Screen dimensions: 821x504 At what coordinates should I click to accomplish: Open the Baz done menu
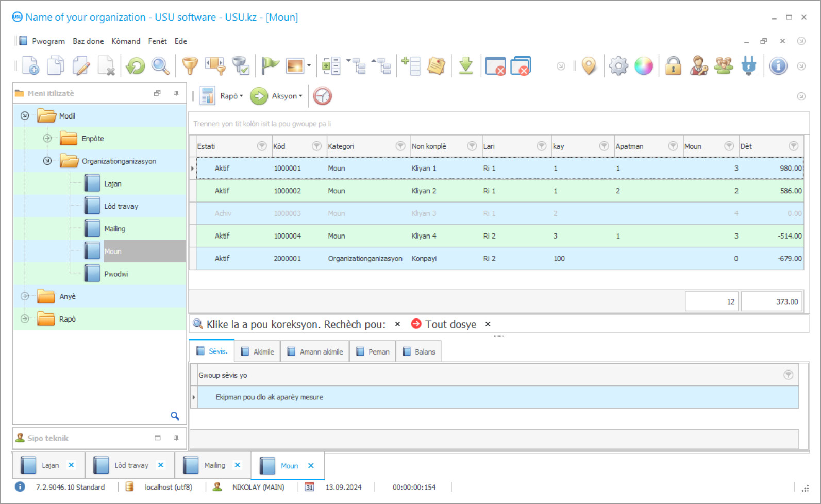(88, 41)
